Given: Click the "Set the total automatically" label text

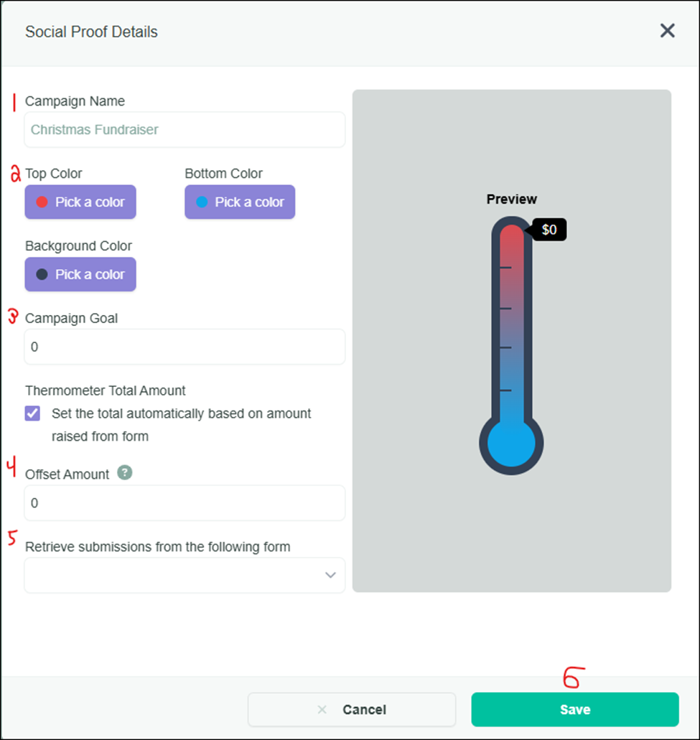Looking at the screenshot, I should [181, 414].
